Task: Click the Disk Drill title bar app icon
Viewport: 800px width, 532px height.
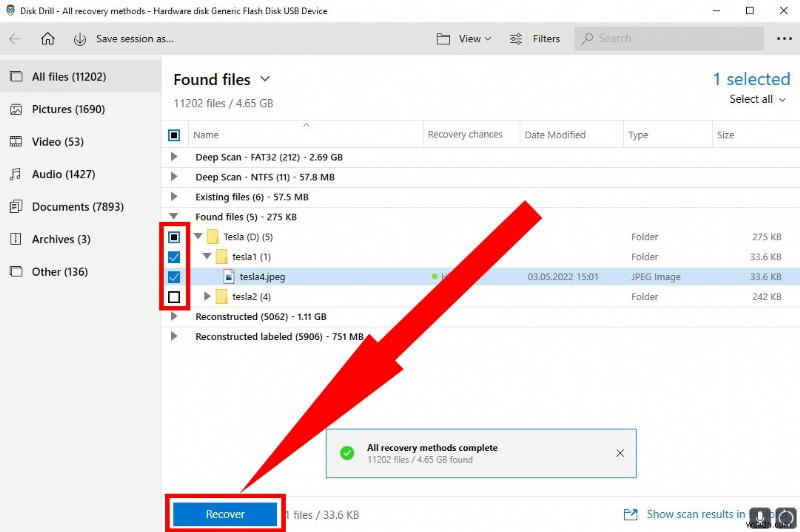Action: tap(10, 10)
